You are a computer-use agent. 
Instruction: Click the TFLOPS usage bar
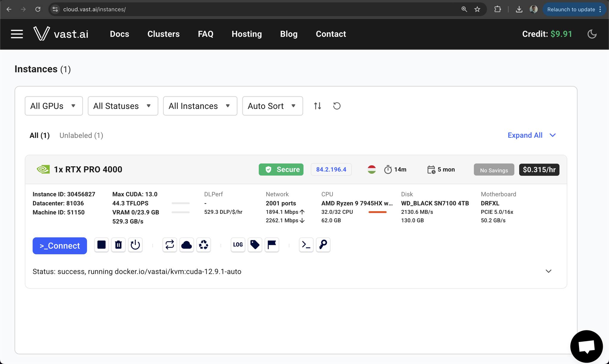pyautogui.click(x=180, y=203)
